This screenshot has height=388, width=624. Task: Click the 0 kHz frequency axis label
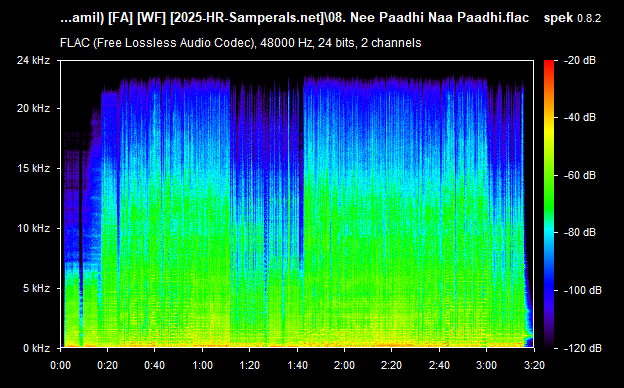(x=36, y=348)
